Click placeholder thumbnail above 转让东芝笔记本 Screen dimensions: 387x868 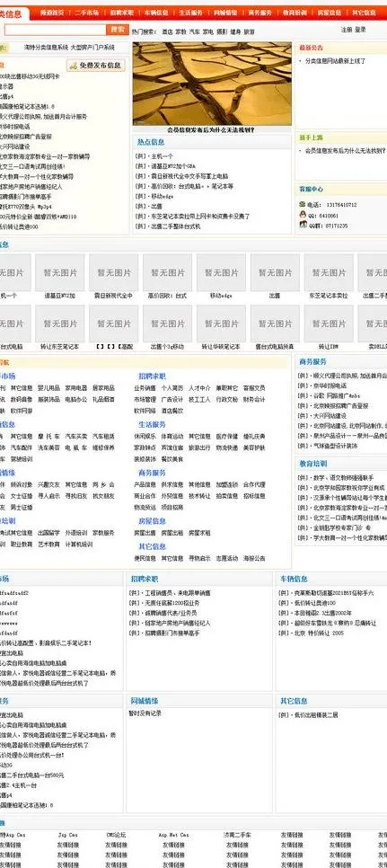pyautogui.click(x=59, y=323)
